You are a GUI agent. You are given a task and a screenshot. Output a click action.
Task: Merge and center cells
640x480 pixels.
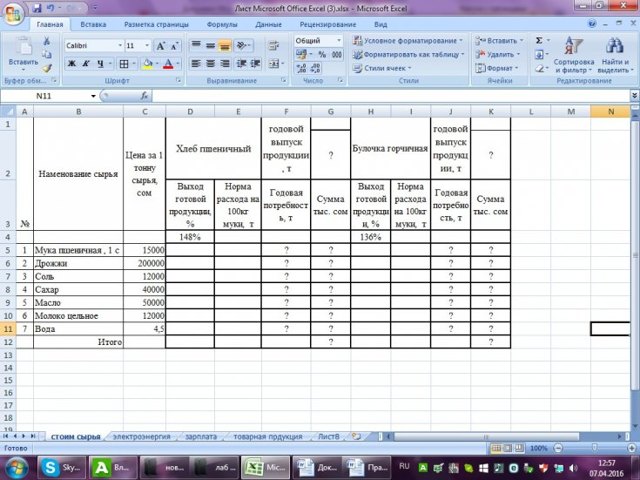[x=273, y=64]
